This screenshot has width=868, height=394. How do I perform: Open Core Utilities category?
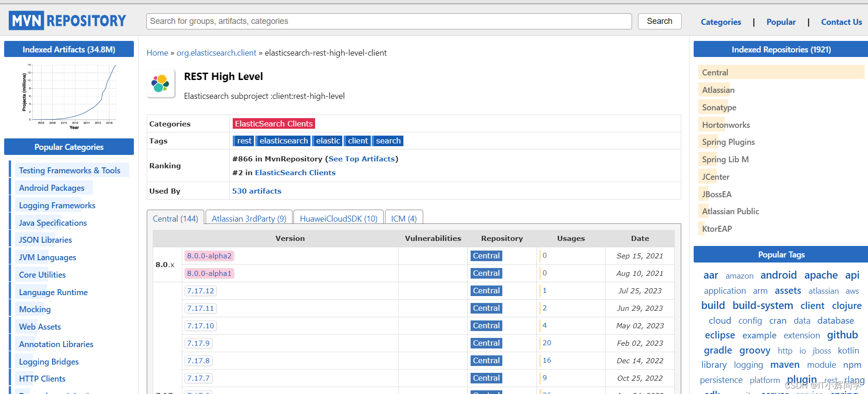click(x=42, y=274)
